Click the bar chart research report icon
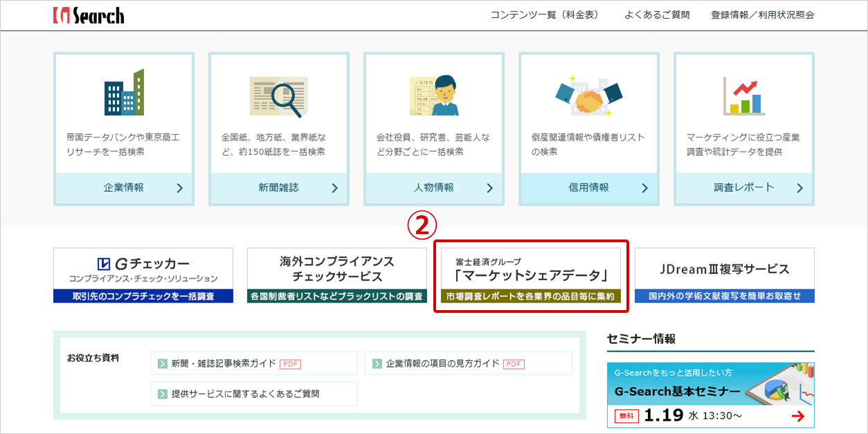Viewport: 868px width, 434px height. point(743,96)
